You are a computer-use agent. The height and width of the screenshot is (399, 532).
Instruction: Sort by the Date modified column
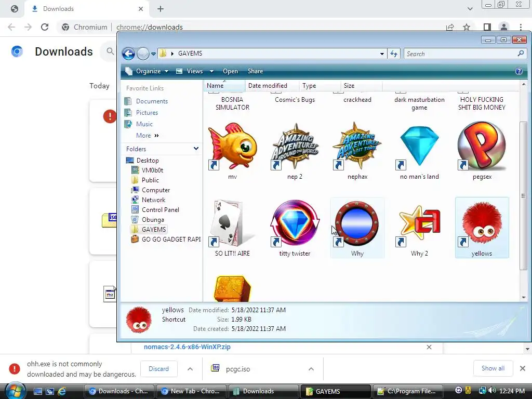click(272, 86)
